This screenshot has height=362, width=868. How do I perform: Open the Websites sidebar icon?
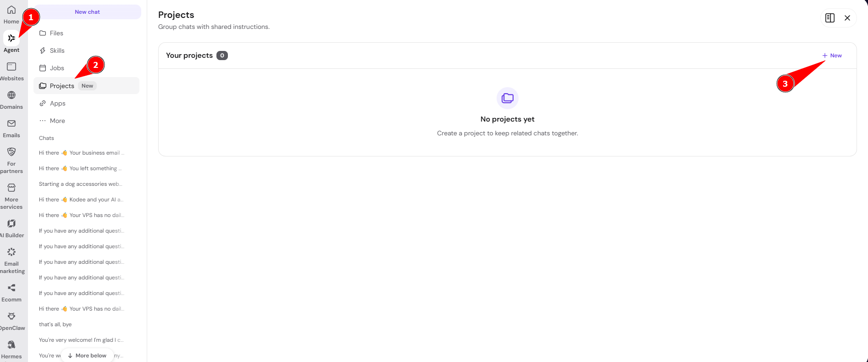pos(11,67)
